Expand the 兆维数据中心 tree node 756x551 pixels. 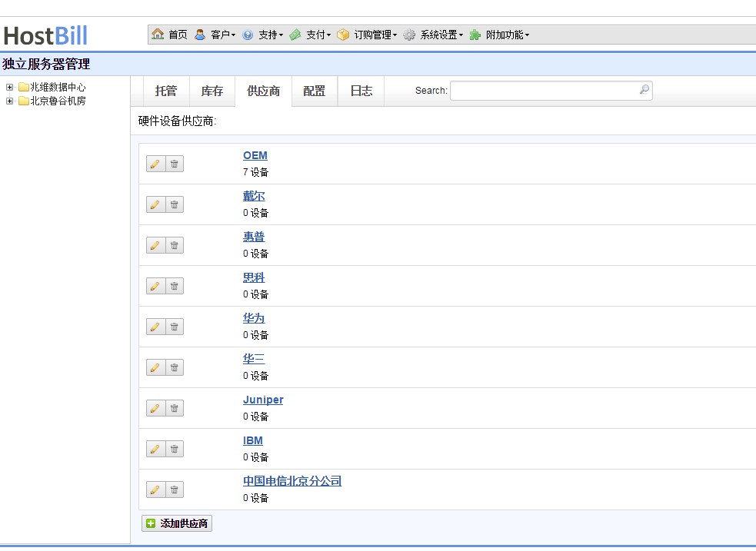9,87
